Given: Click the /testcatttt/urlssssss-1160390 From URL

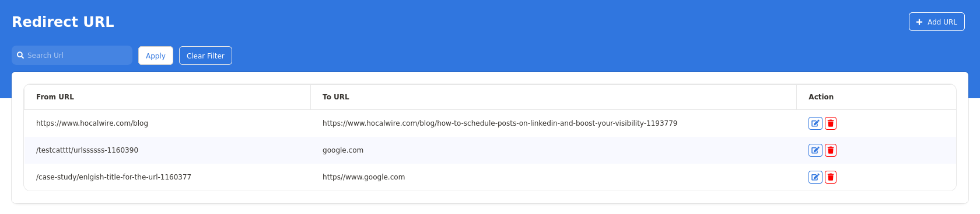Looking at the screenshot, I should tap(87, 150).
